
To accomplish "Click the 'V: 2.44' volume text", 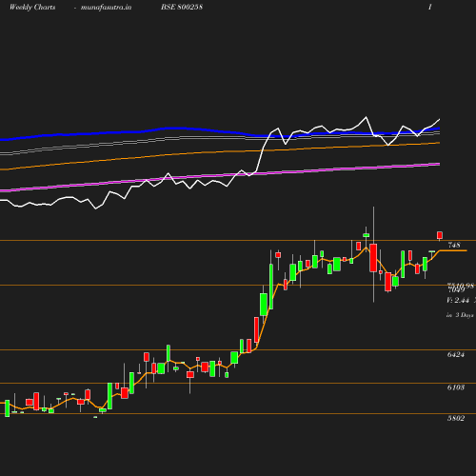I will point(458,300).
